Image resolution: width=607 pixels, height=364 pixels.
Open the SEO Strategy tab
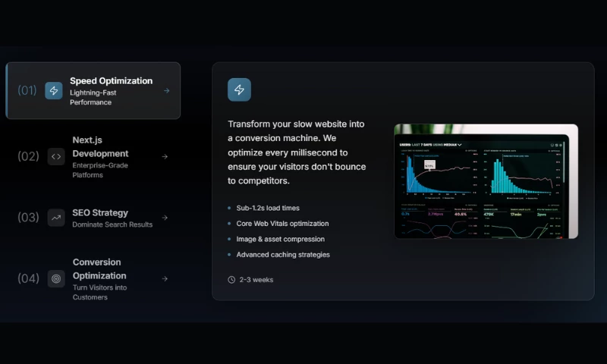tap(93, 218)
